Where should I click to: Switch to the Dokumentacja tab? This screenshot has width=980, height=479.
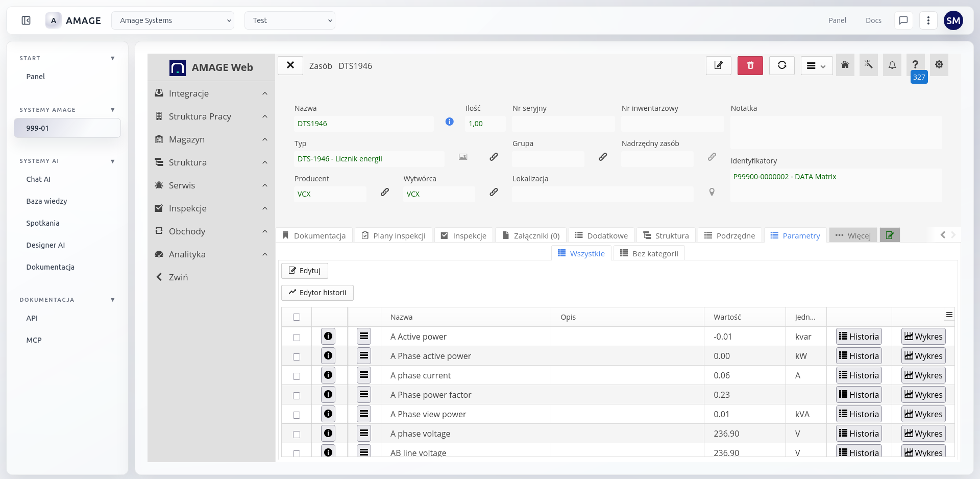pos(314,235)
